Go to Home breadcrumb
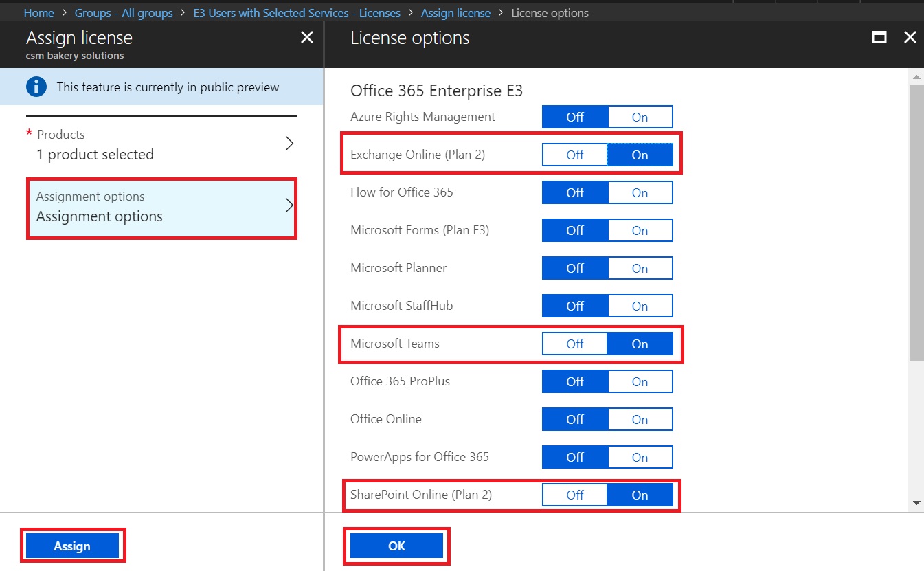This screenshot has width=924, height=571. (39, 13)
